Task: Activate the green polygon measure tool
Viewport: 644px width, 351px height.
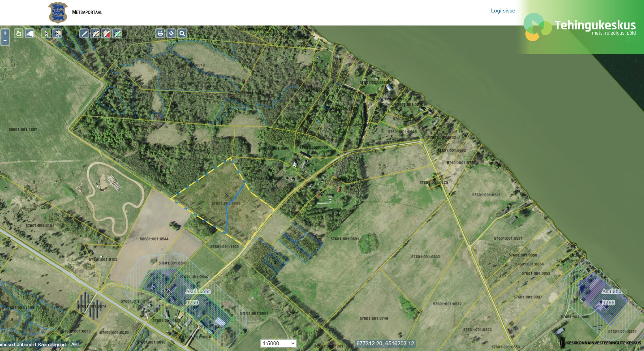Action: [117, 34]
